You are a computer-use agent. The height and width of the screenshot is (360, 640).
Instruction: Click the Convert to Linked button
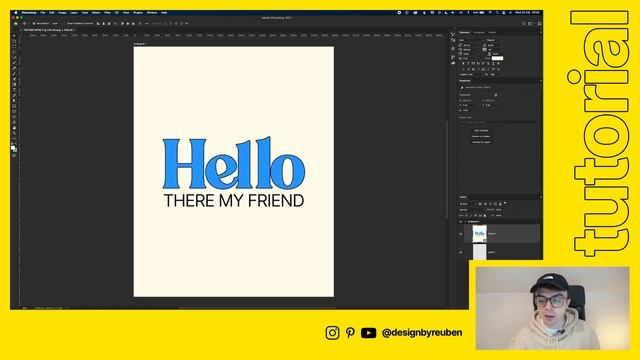481,136
